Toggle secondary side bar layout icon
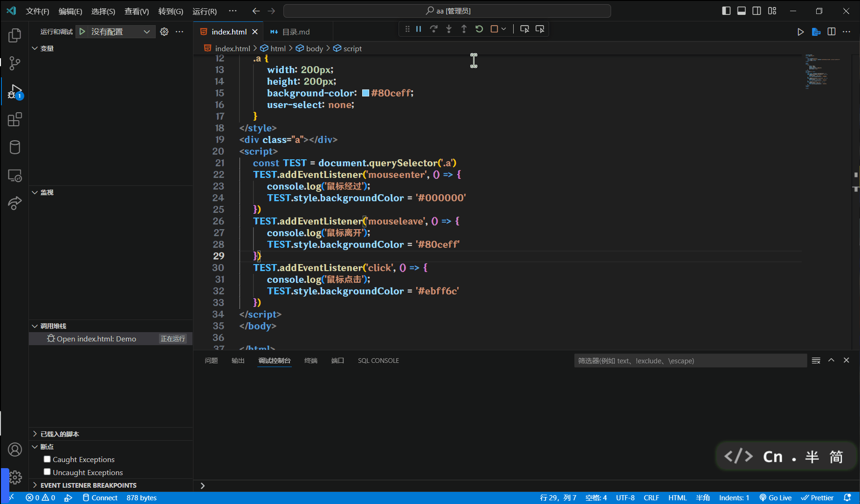This screenshot has height=504, width=860. coord(757,11)
